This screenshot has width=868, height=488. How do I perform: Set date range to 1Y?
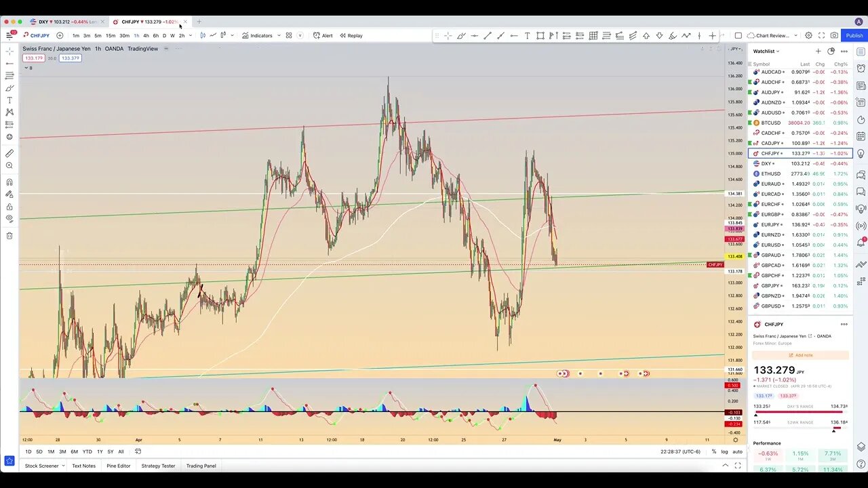pos(100,451)
